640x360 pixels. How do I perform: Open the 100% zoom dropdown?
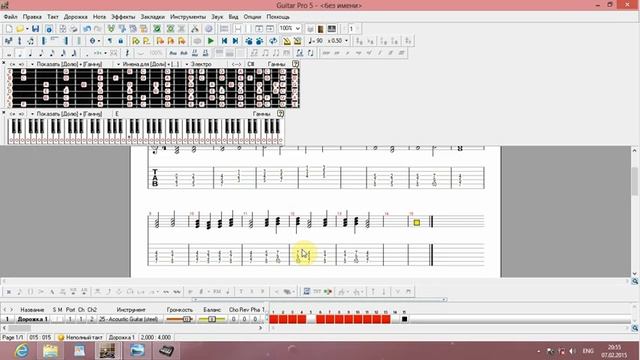pos(298,29)
